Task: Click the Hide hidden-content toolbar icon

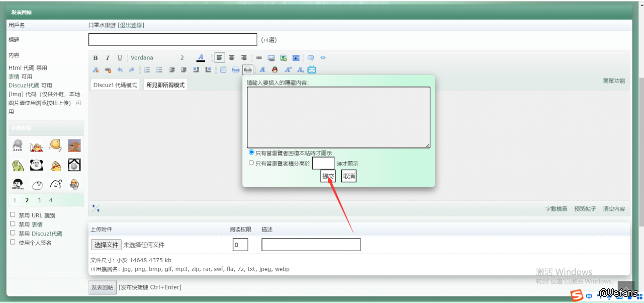Action: 247,70
